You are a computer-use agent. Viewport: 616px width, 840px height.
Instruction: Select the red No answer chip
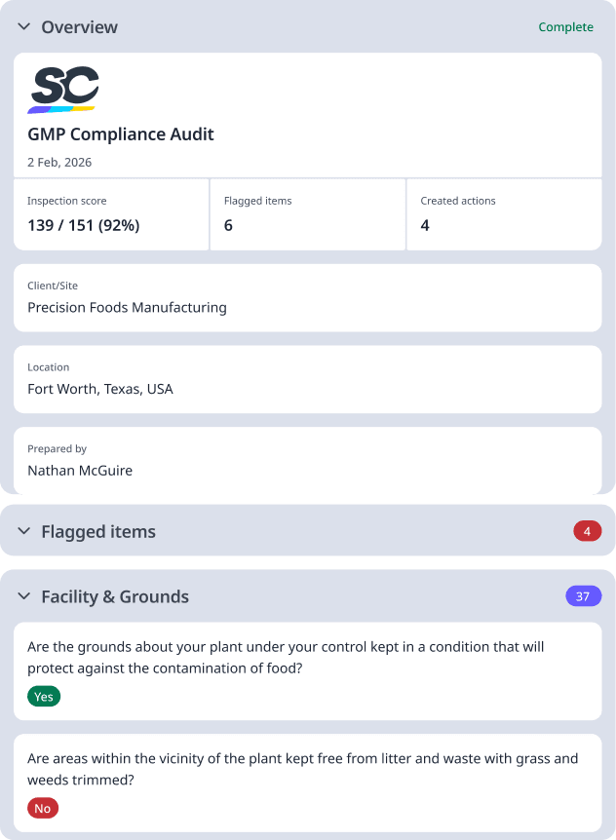(42, 808)
